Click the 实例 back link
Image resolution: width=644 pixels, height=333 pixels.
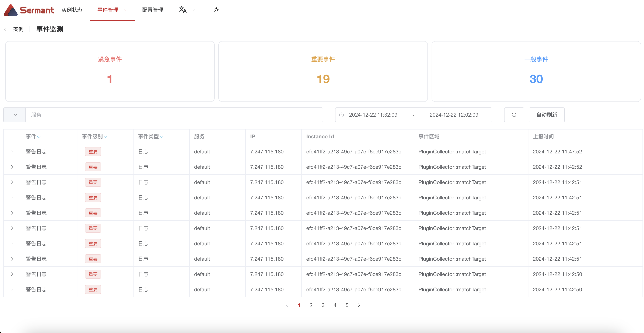point(18,29)
